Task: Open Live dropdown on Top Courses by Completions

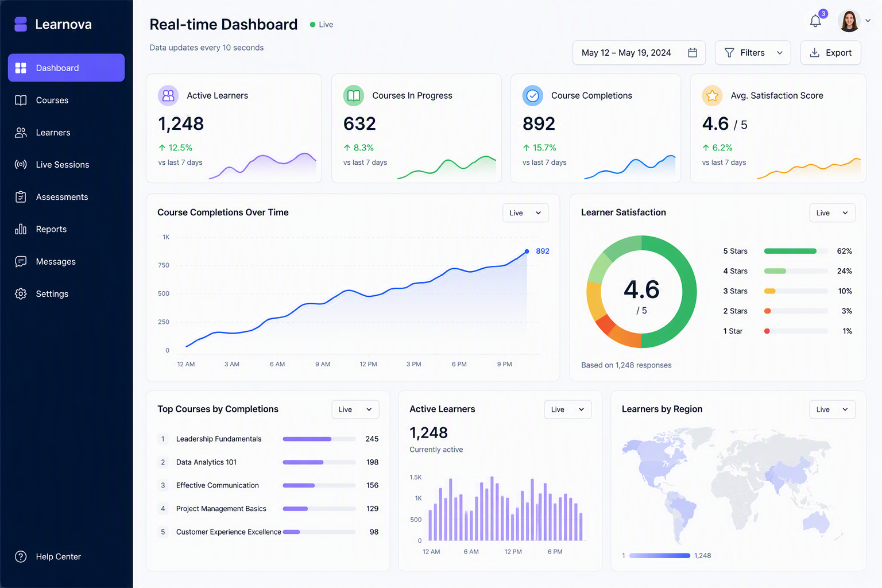Action: click(x=355, y=409)
